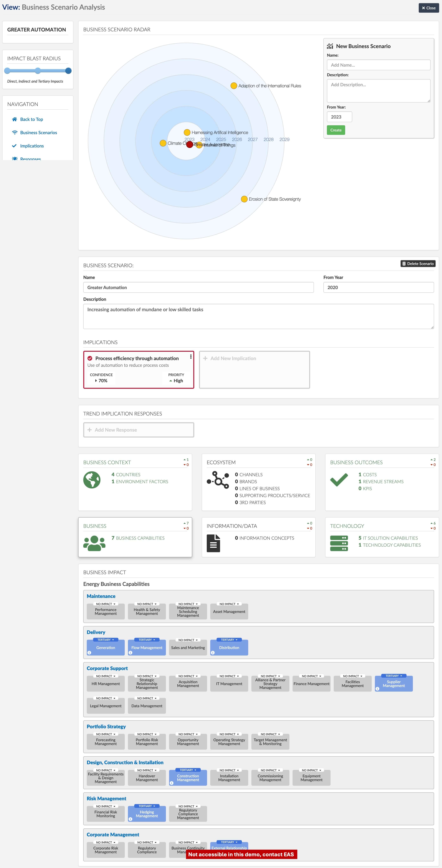Image resolution: width=442 pixels, height=868 pixels.
Task: Click the info icon on Hedging Management
Action: 130,819
